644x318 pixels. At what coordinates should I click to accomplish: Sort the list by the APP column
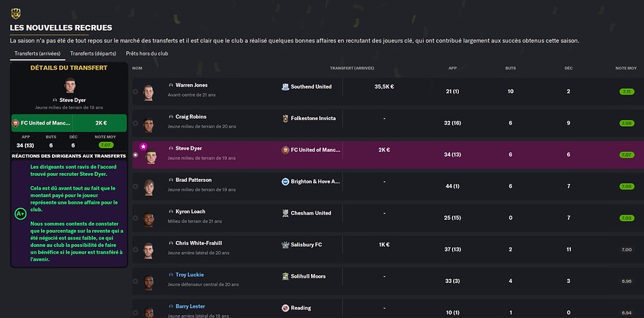point(452,68)
